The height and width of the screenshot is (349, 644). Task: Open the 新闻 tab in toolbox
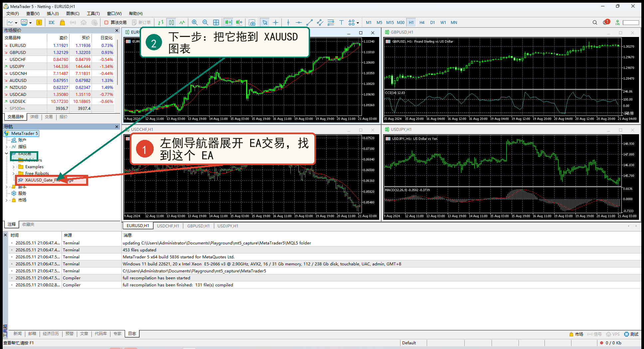[x=18, y=334]
